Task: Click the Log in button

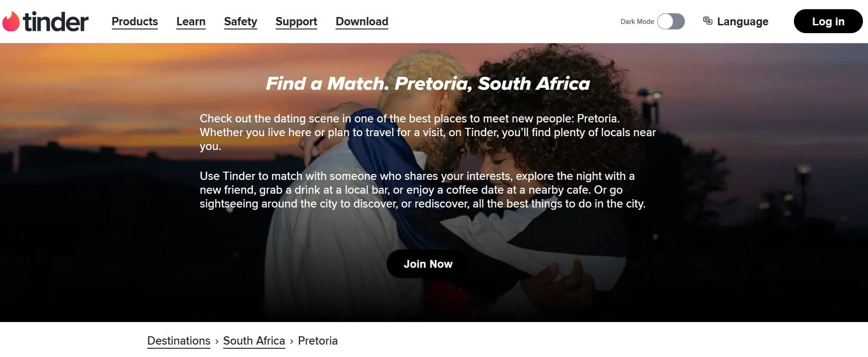Action: click(828, 21)
